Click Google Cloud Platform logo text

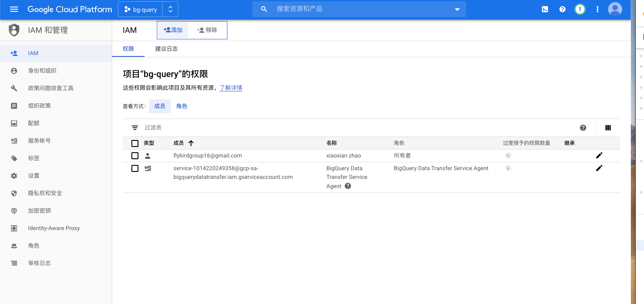tap(70, 9)
